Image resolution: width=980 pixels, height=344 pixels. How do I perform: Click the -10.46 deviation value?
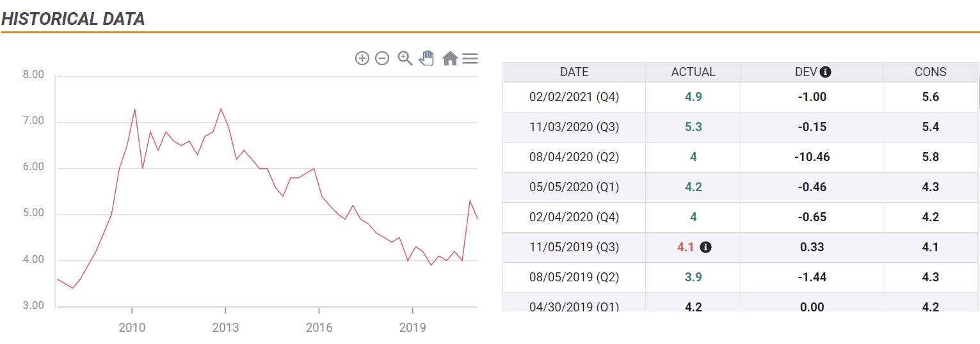tap(812, 157)
